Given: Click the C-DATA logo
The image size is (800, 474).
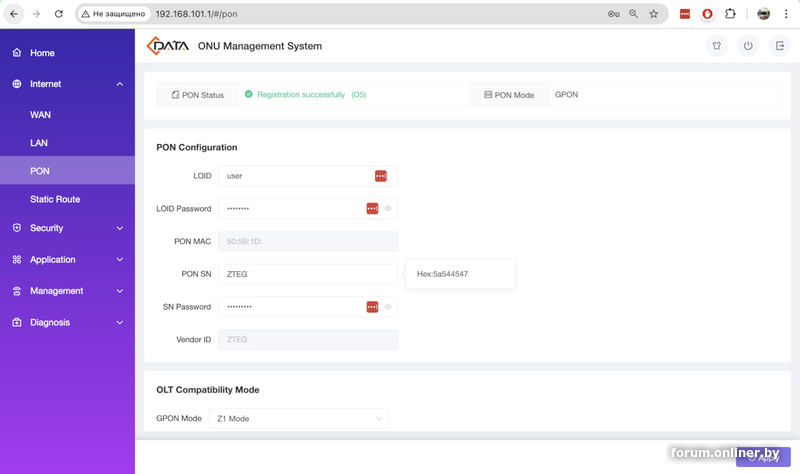Looking at the screenshot, I should click(167, 46).
